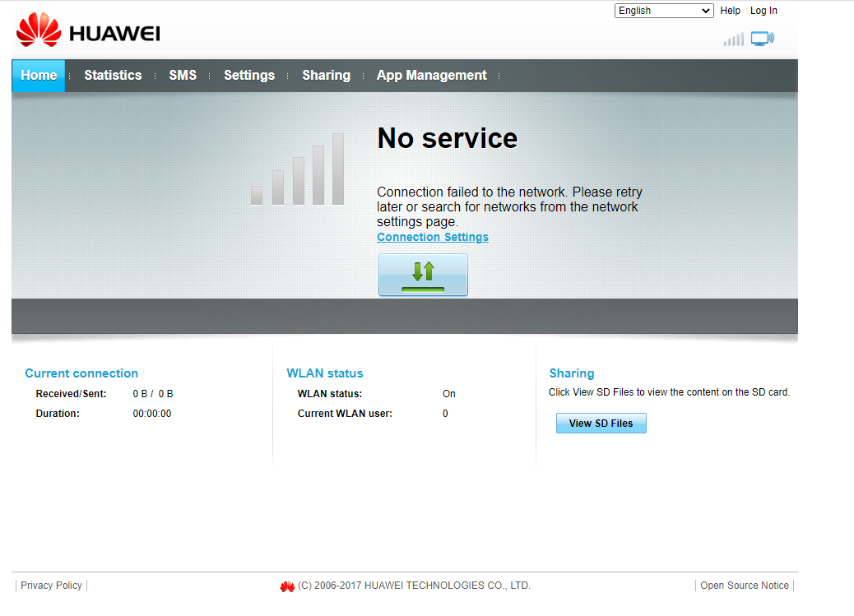Click the Received/Sent label
Image resolution: width=854 pixels, height=616 pixels.
71,394
